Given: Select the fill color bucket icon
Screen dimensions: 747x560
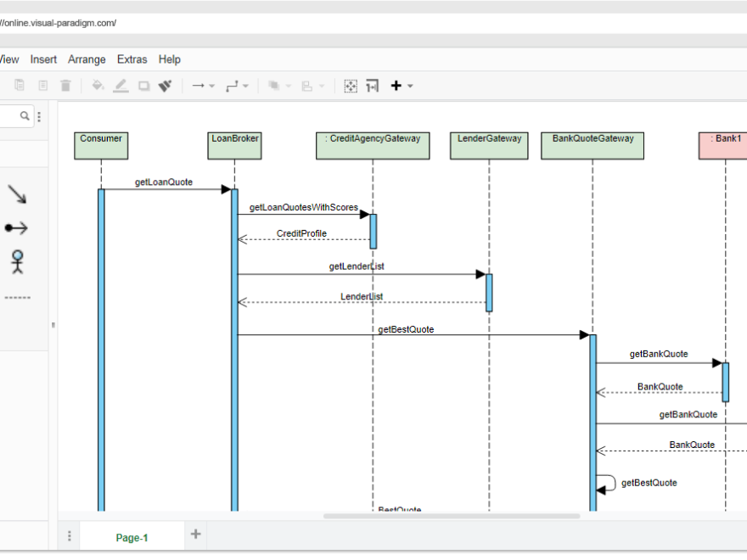Looking at the screenshot, I should (x=98, y=86).
